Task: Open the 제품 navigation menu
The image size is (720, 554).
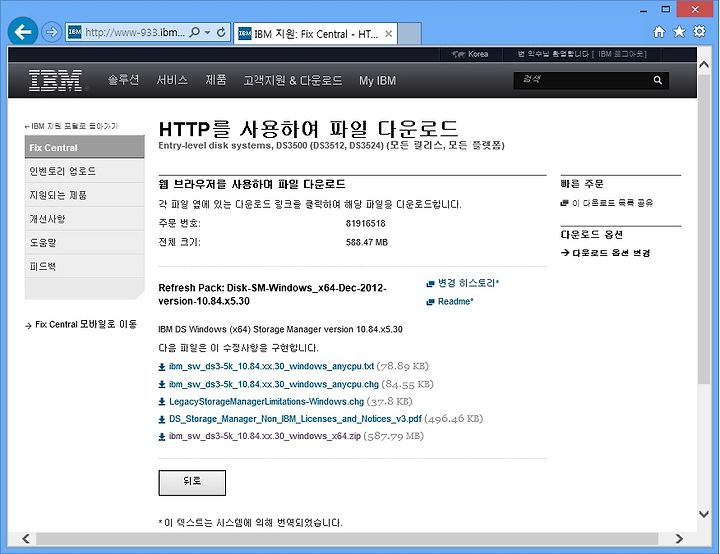Action: 215,80
